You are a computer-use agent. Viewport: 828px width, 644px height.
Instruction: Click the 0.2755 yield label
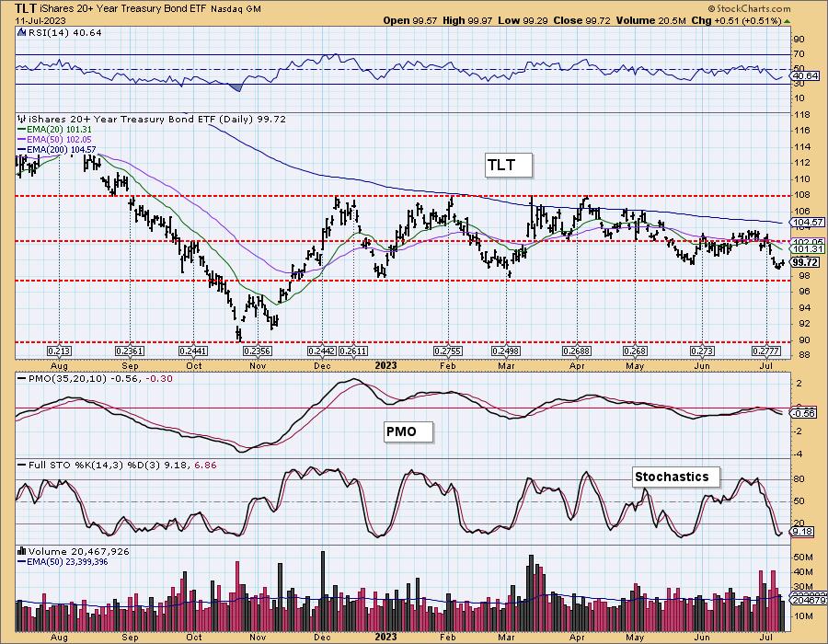[x=448, y=351]
